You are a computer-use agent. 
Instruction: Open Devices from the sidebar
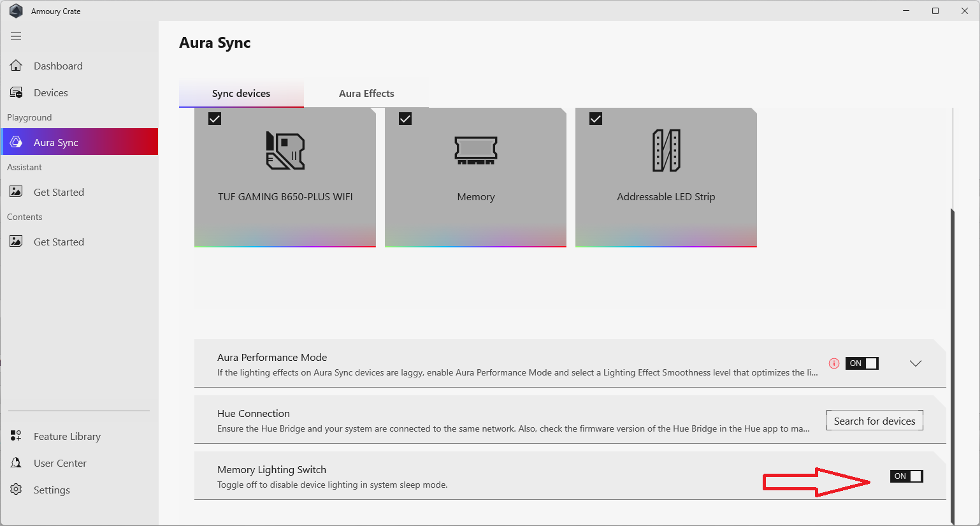click(80, 92)
